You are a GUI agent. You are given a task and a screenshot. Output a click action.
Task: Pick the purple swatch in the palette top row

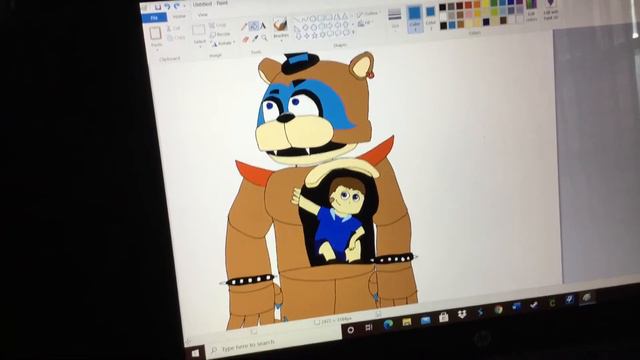[x=520, y=2]
